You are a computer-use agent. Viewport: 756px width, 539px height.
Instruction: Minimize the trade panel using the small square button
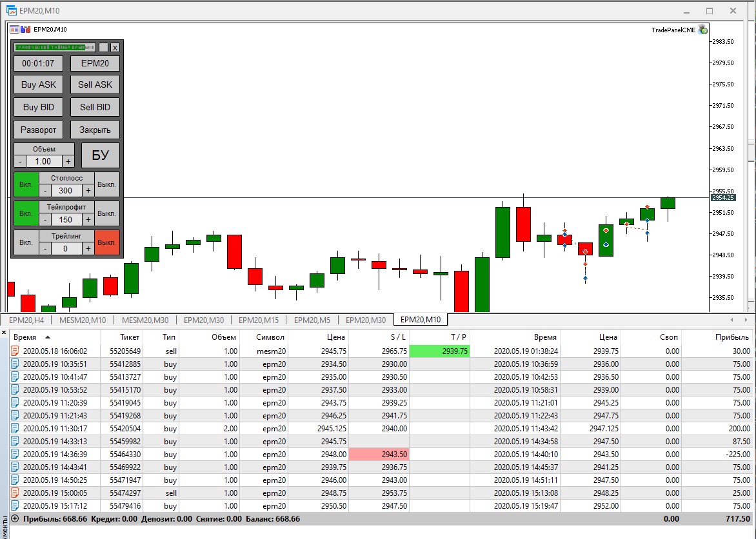click(103, 47)
